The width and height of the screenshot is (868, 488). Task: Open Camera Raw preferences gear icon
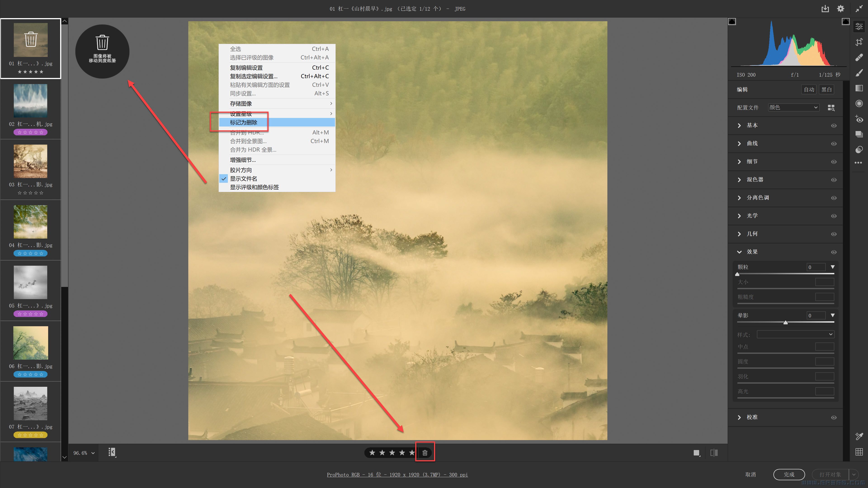[840, 9]
